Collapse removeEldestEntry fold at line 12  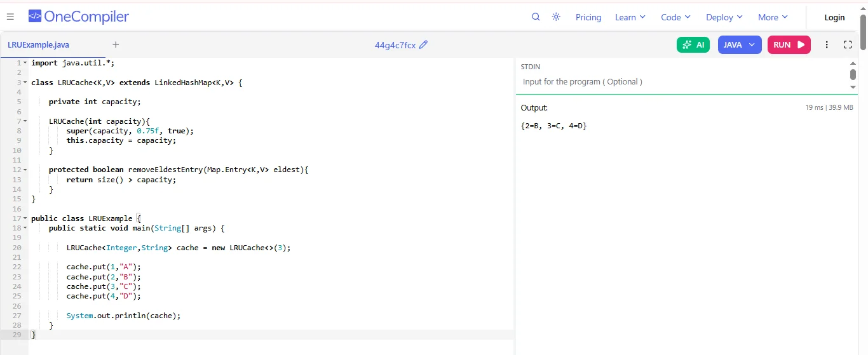[25, 170]
